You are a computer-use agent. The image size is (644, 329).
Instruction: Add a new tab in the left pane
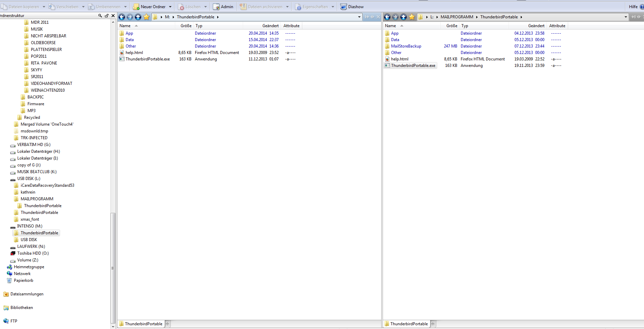(x=167, y=324)
